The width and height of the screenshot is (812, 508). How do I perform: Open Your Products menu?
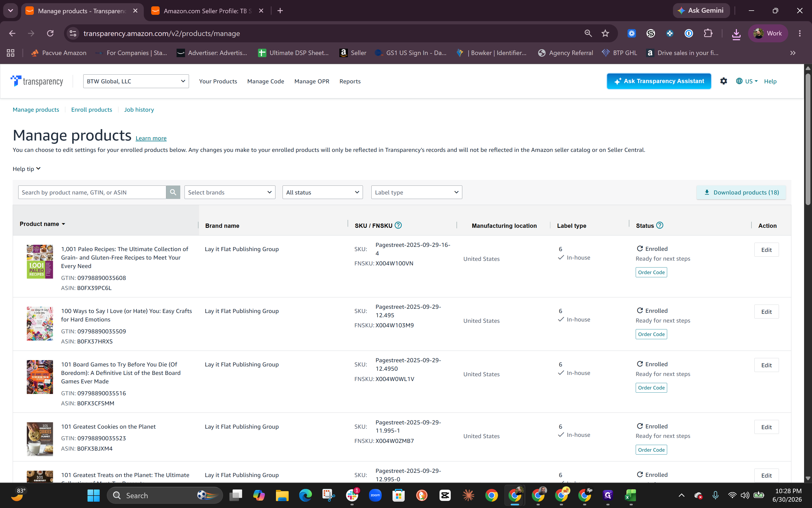(x=218, y=81)
